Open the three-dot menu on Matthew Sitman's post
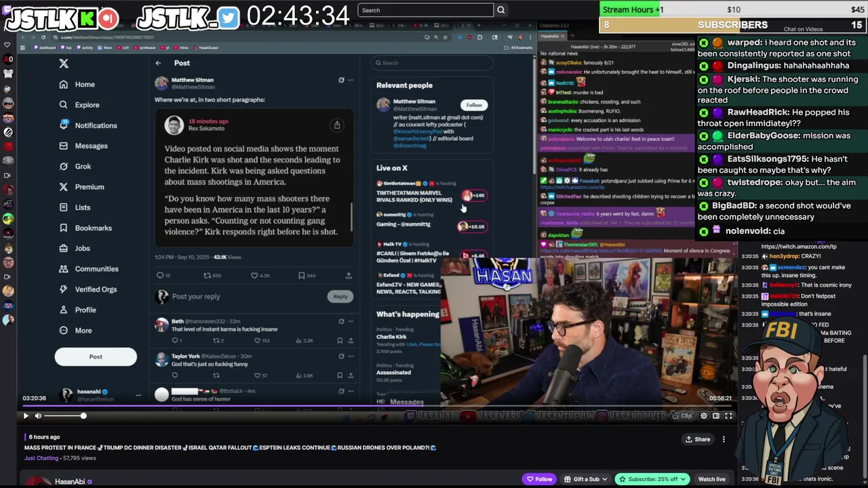Viewport: 868px width, 488px height. pyautogui.click(x=351, y=80)
